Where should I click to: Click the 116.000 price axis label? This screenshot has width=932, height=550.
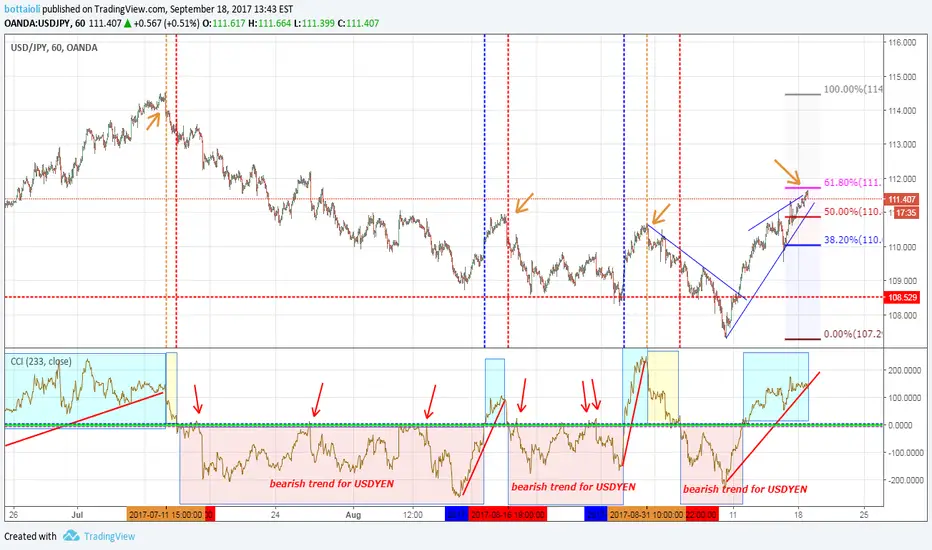pyautogui.click(x=902, y=43)
